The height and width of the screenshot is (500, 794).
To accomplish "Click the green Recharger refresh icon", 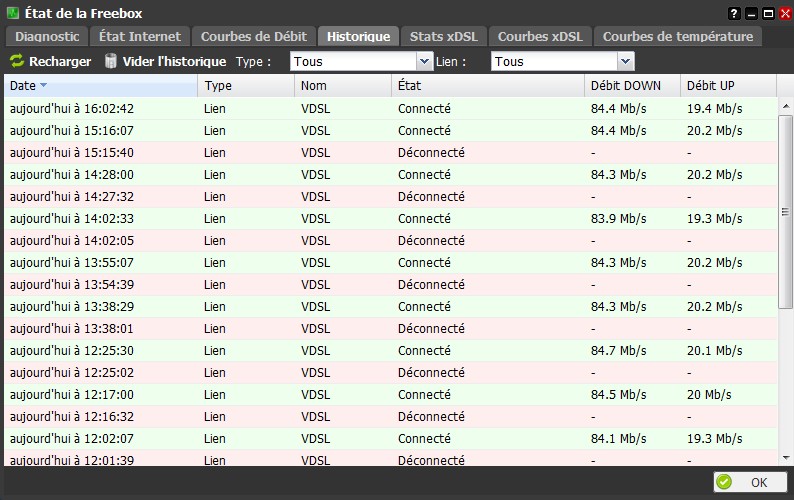I will click(x=17, y=61).
